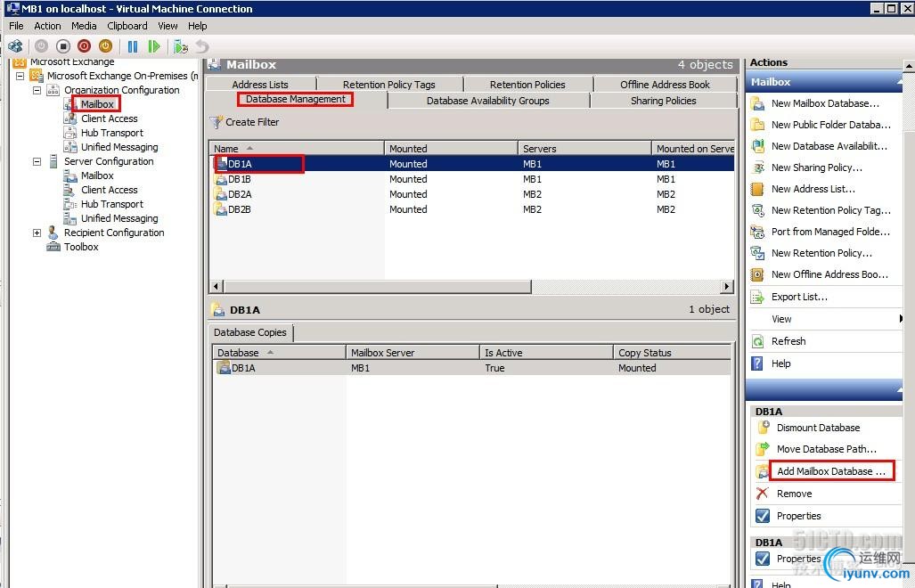Switch to Database Availability Groups tab

(488, 101)
